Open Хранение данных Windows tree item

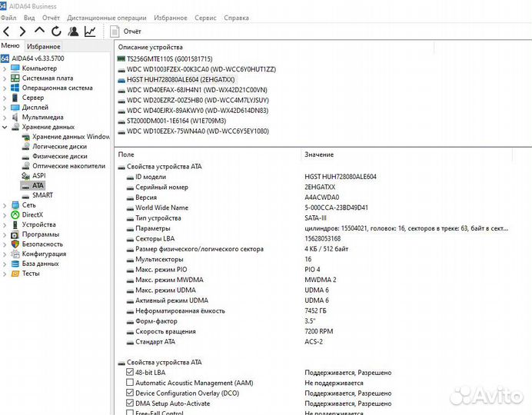tap(71, 137)
